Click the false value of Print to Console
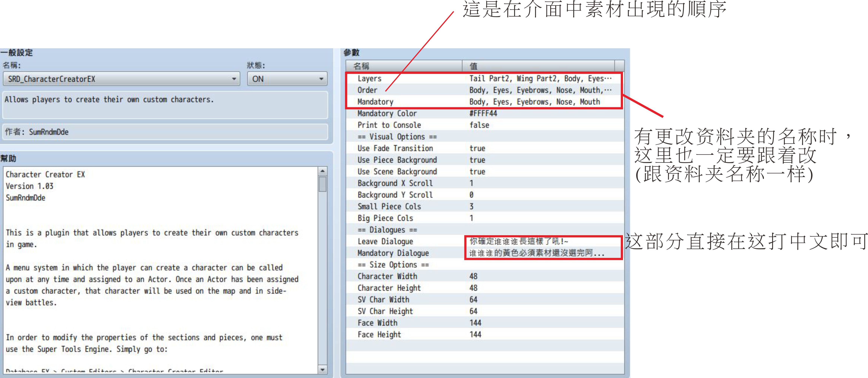This screenshot has height=378, width=868. click(479, 125)
